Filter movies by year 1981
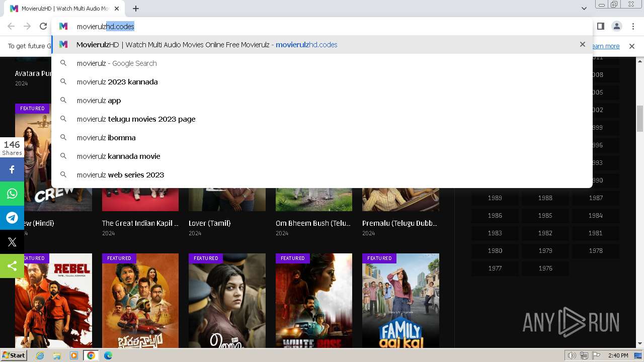644x362 pixels. 596,233
